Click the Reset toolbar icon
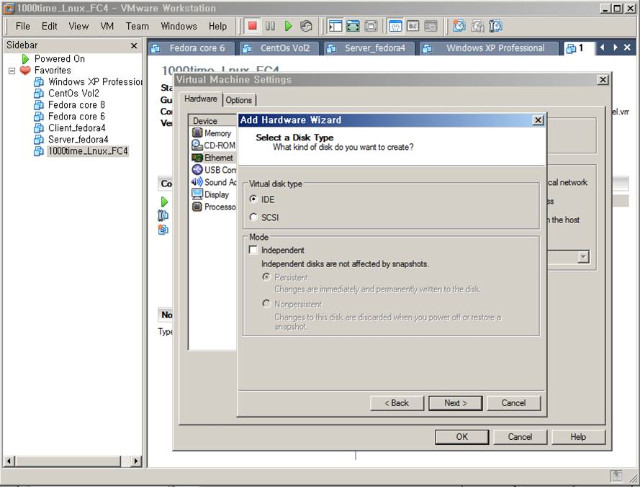This screenshot has height=487, width=640. (x=306, y=26)
